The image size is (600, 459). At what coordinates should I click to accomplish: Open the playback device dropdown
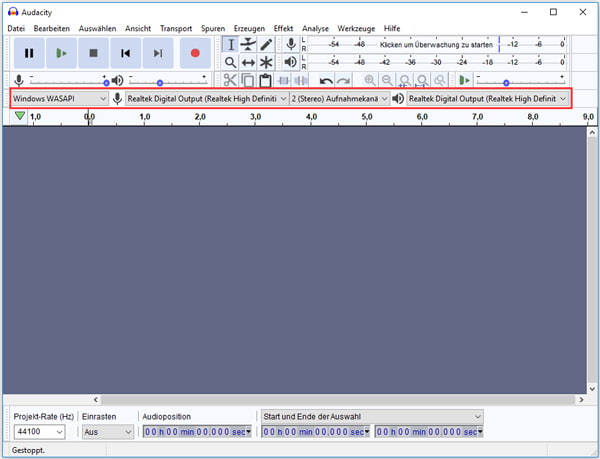(x=488, y=99)
